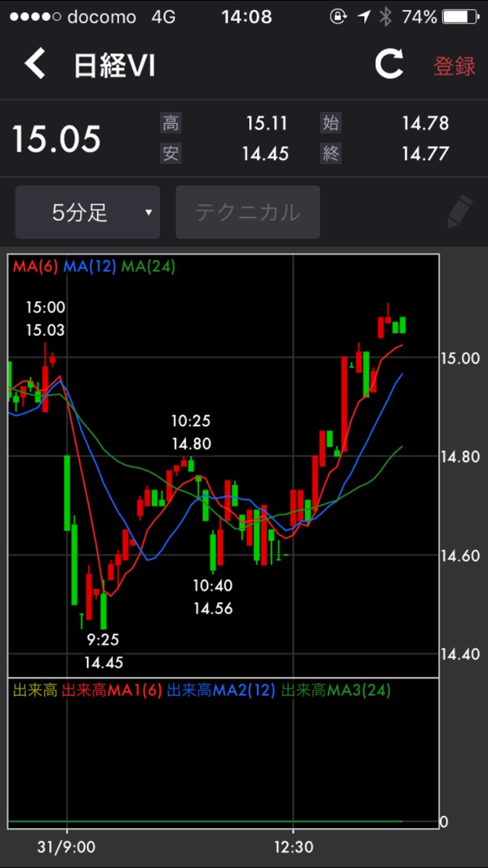
Task: Tap the 出来高MA2(12) volume legend
Action: click(221, 691)
